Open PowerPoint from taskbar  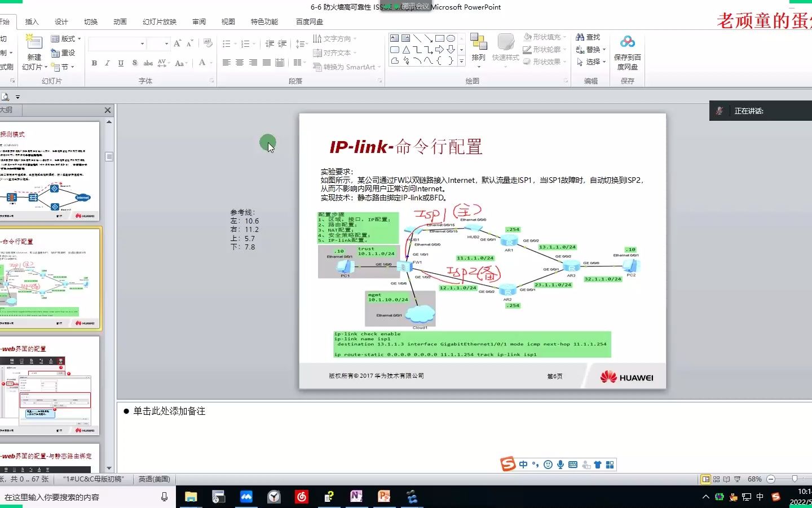384,497
